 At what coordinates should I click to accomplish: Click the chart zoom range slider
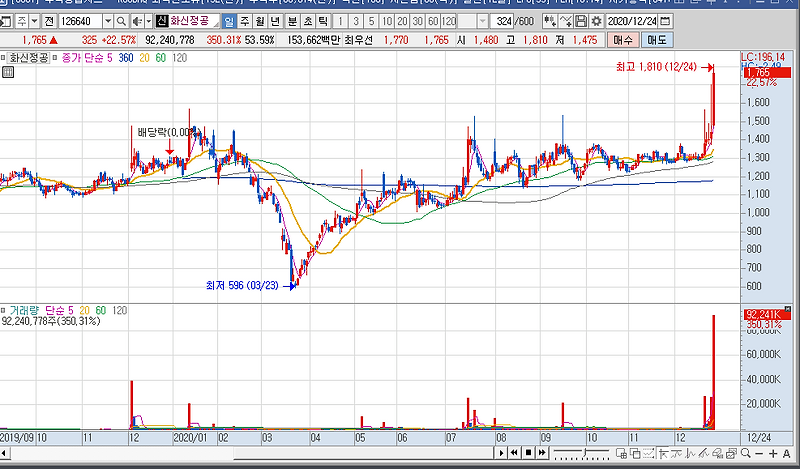click(x=582, y=453)
